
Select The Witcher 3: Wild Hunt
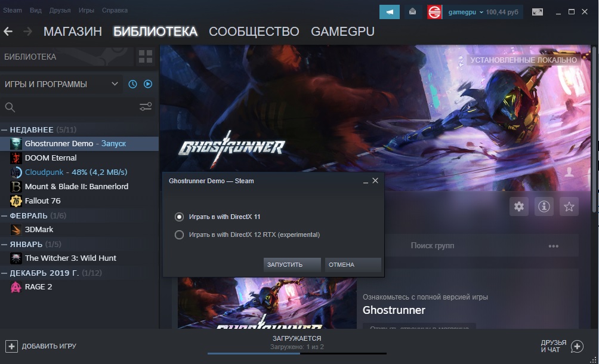click(x=79, y=258)
